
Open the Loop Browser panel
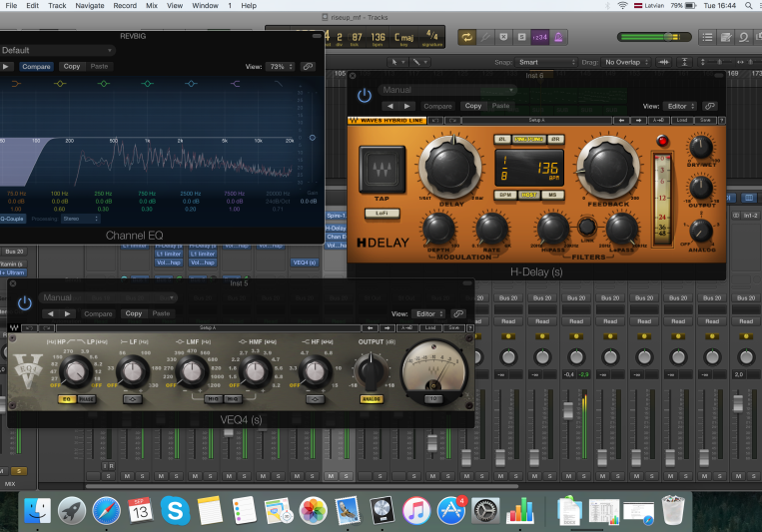coord(744,37)
